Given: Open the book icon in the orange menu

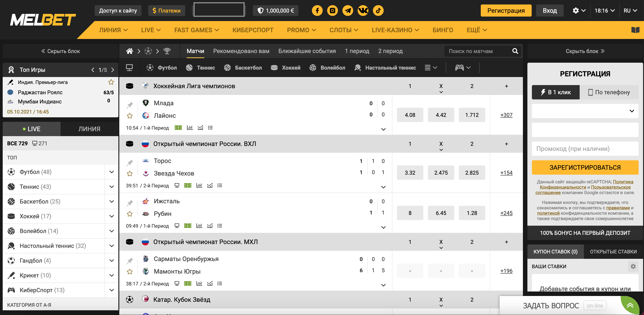Looking at the screenshot, I should (635, 30).
